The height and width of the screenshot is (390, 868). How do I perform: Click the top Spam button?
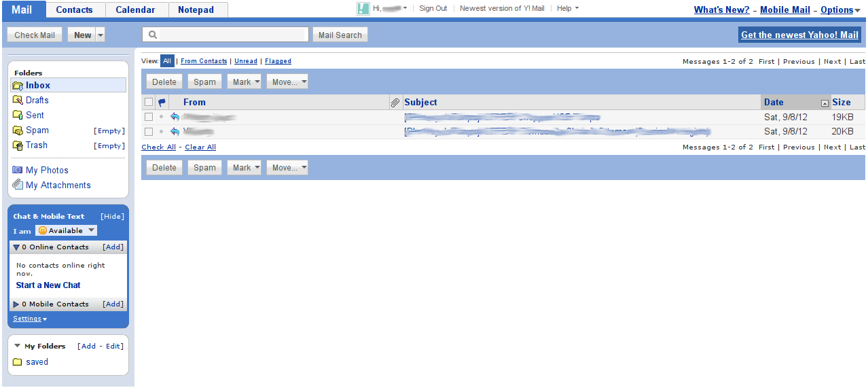pyautogui.click(x=204, y=82)
